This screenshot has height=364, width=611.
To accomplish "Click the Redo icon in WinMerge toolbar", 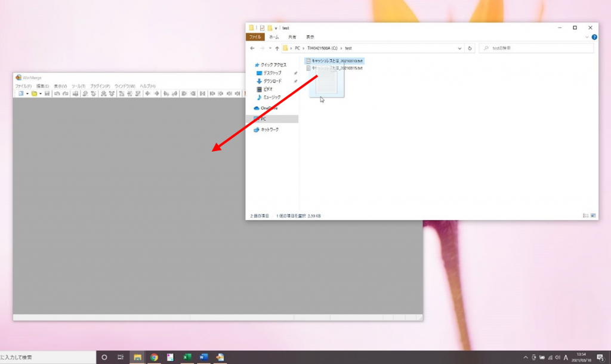I will [x=66, y=94].
